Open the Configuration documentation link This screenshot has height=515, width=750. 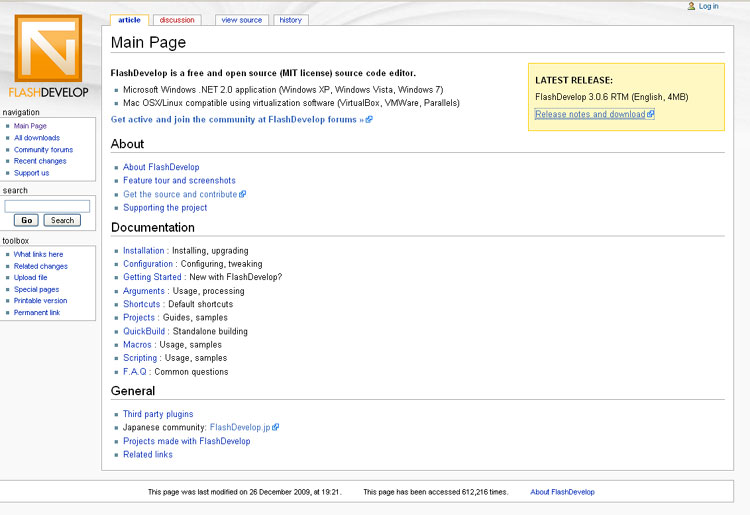148,264
